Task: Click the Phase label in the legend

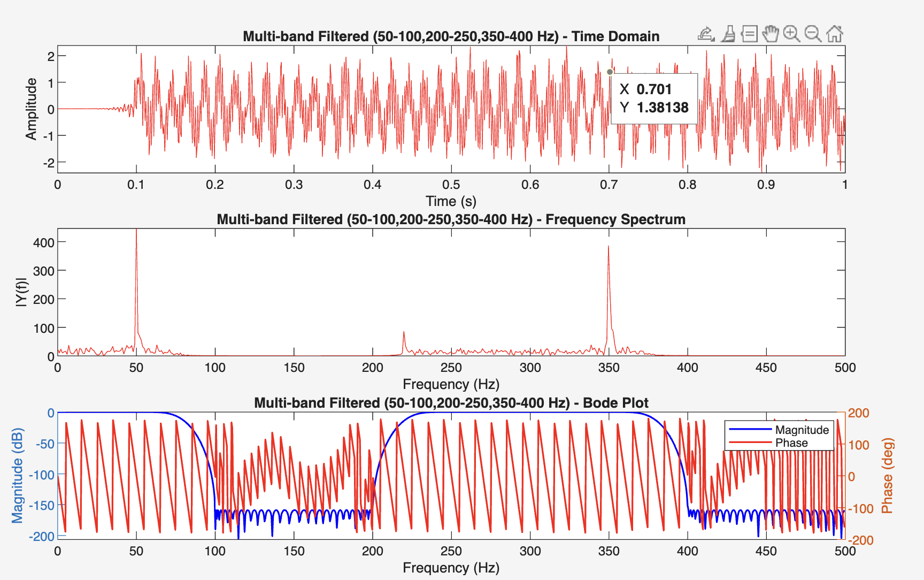Action: pyautogui.click(x=791, y=443)
